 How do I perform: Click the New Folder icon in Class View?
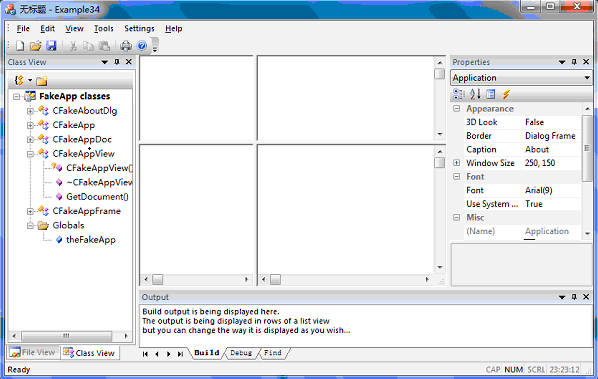click(x=42, y=80)
